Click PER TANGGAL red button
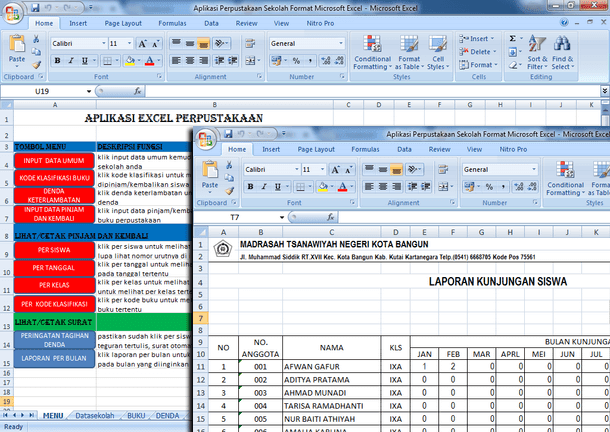The image size is (610, 432). pos(54,268)
